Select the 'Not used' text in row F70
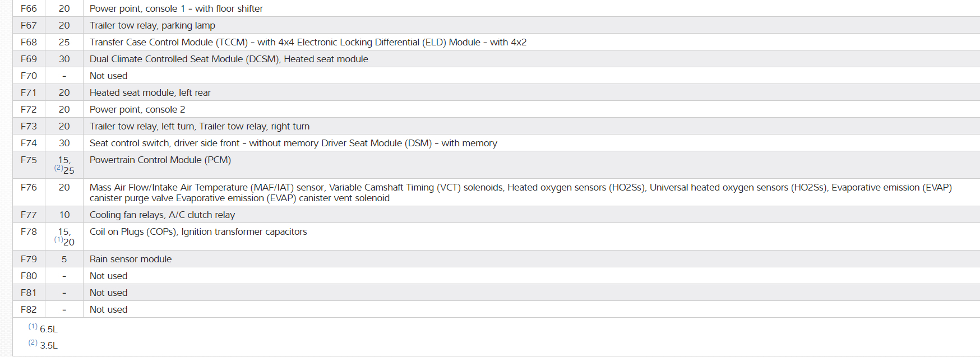 tap(108, 76)
